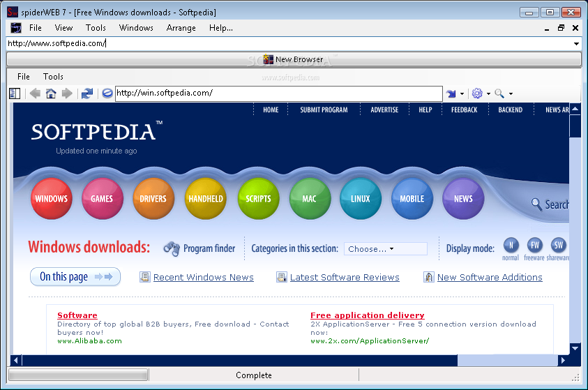Click the New Software Additions icon
Viewport: 588px width, 390px height.
tap(429, 277)
